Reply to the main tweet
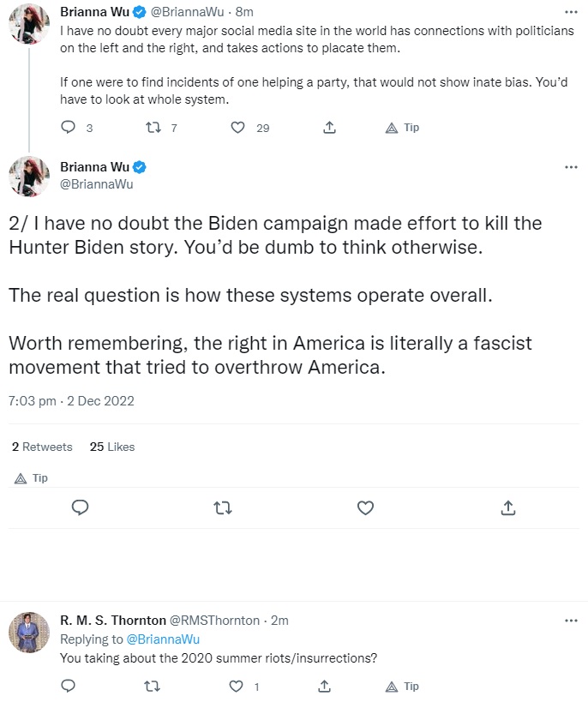Screen dimensions: 588x702 [x=81, y=507]
